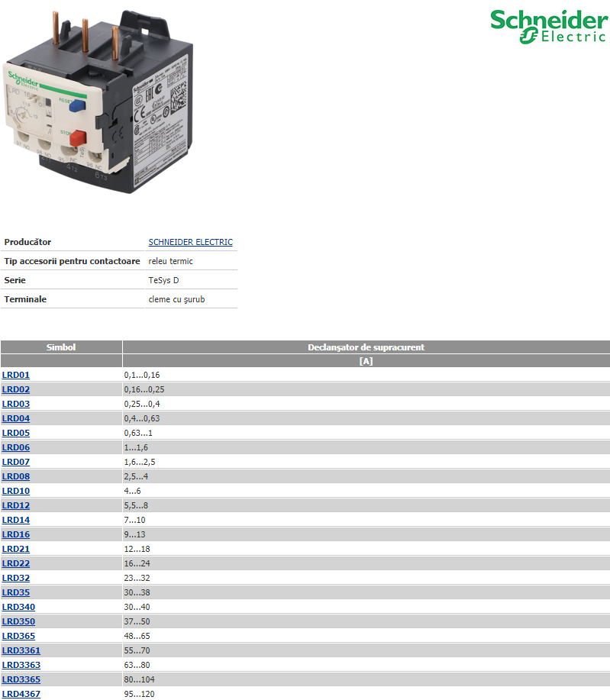Click the 'Tip accesorii pentru contactoare' label

click(72, 261)
